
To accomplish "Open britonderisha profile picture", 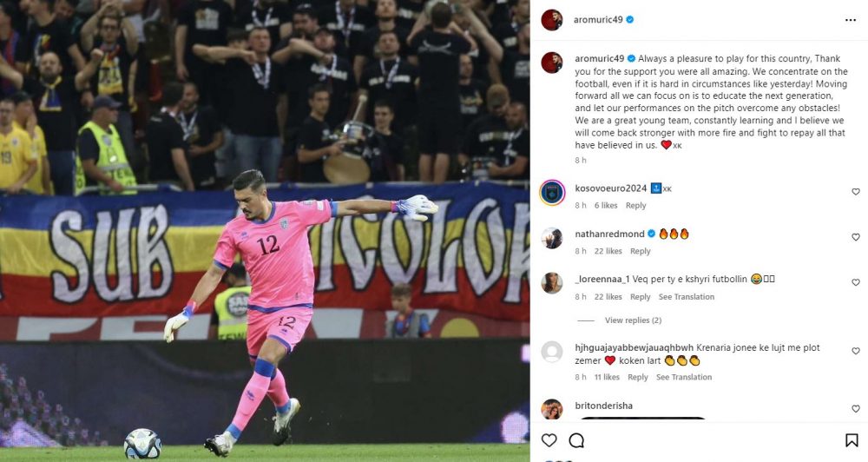I will tap(552, 409).
